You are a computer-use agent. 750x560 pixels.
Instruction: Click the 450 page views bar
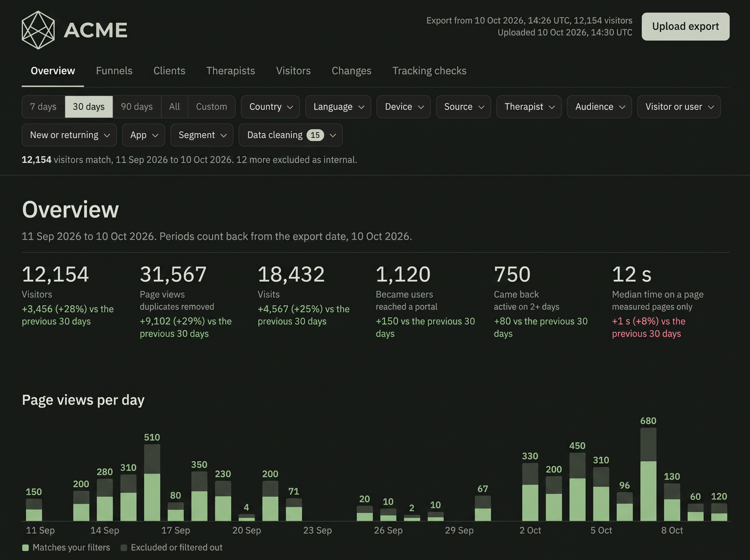[x=577, y=487]
